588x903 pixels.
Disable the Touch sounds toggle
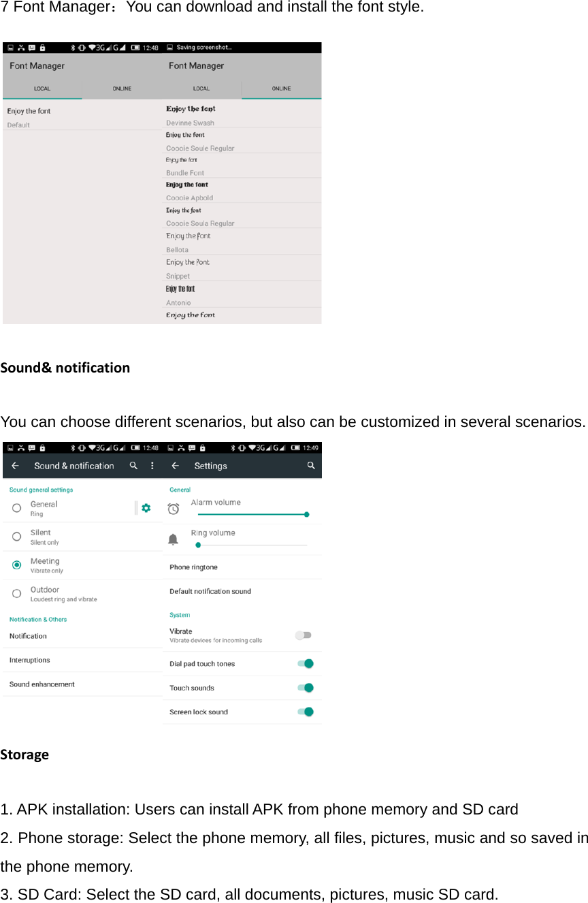[x=304, y=687]
